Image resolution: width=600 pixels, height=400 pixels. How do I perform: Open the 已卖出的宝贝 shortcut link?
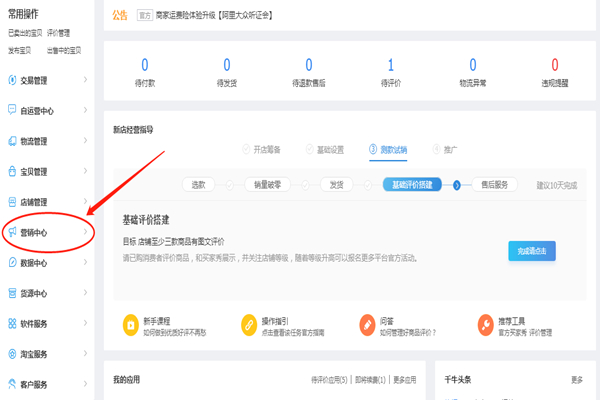[x=25, y=33]
